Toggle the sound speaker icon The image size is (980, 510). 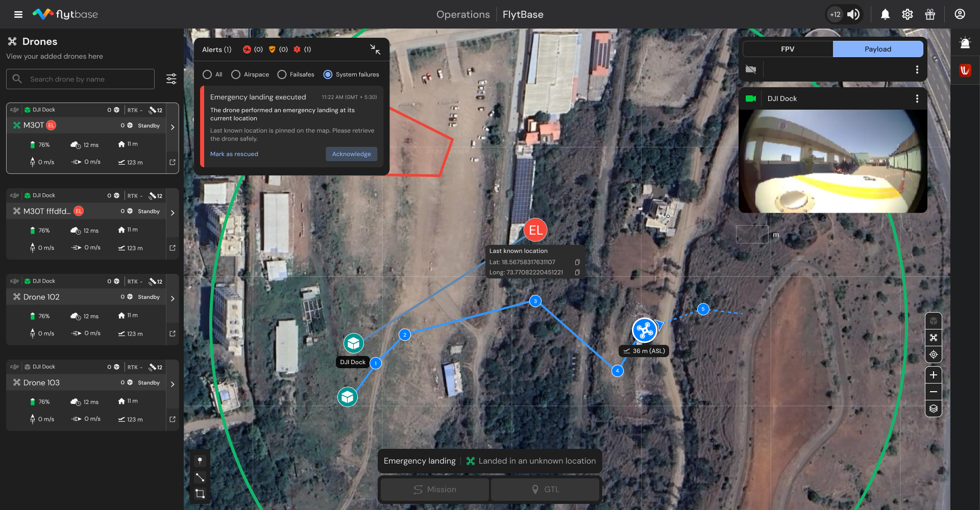tap(853, 14)
